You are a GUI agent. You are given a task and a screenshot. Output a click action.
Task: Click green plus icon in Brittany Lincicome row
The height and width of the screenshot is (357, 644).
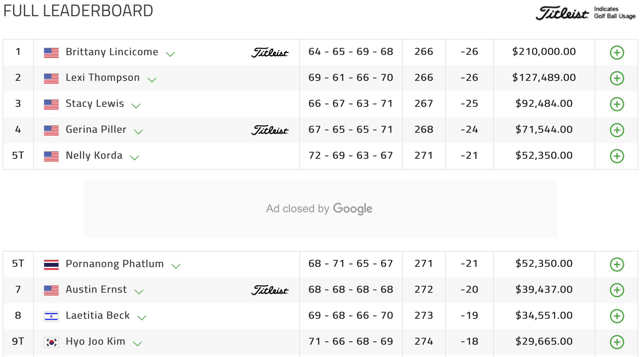tap(617, 53)
